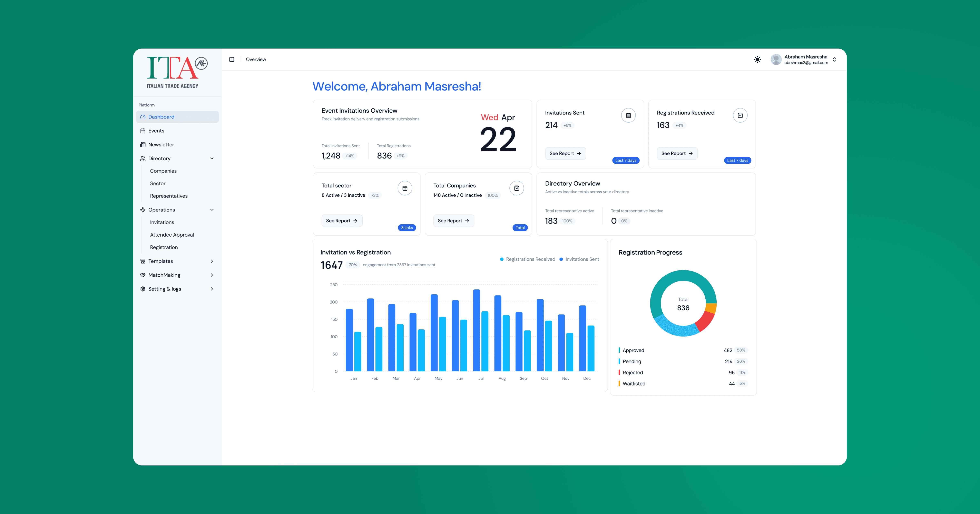Click the Operations icon in sidebar
The height and width of the screenshot is (514, 980).
click(143, 210)
